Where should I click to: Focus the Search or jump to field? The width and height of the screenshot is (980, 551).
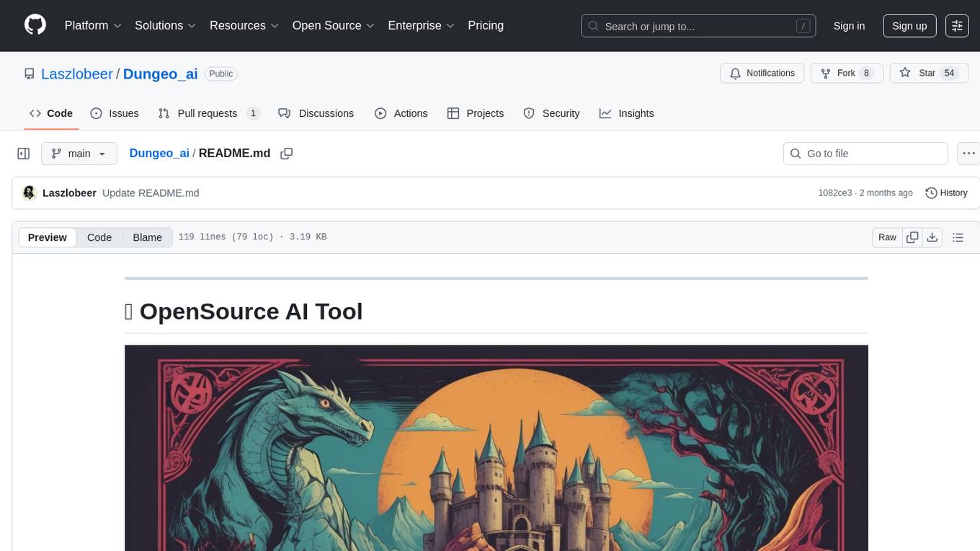[698, 26]
